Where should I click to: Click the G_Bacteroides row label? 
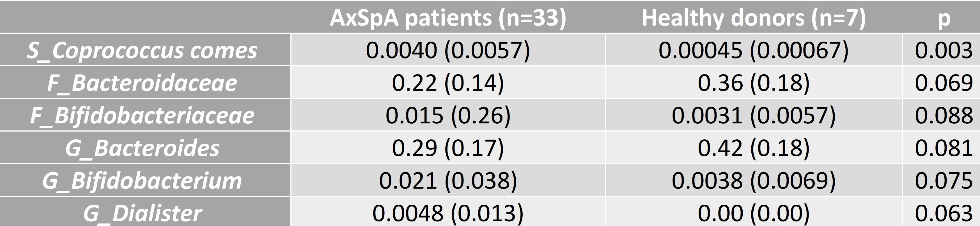point(142,148)
